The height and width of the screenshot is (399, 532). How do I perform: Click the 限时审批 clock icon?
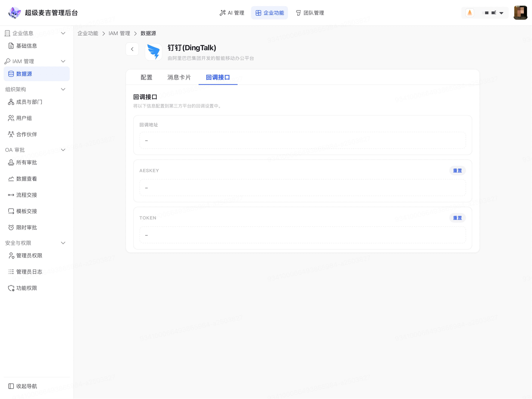pyautogui.click(x=11, y=227)
